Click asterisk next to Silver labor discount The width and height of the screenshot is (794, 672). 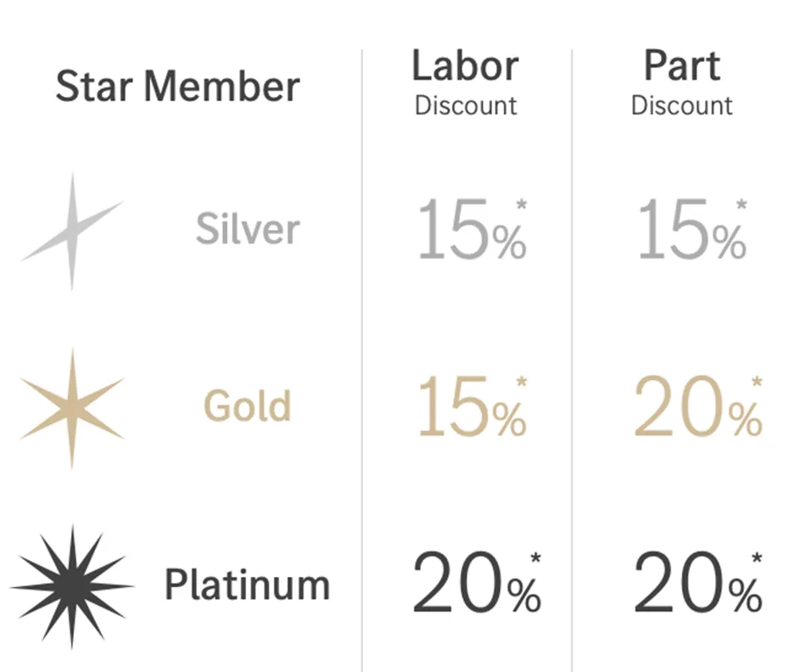pyautogui.click(x=522, y=205)
